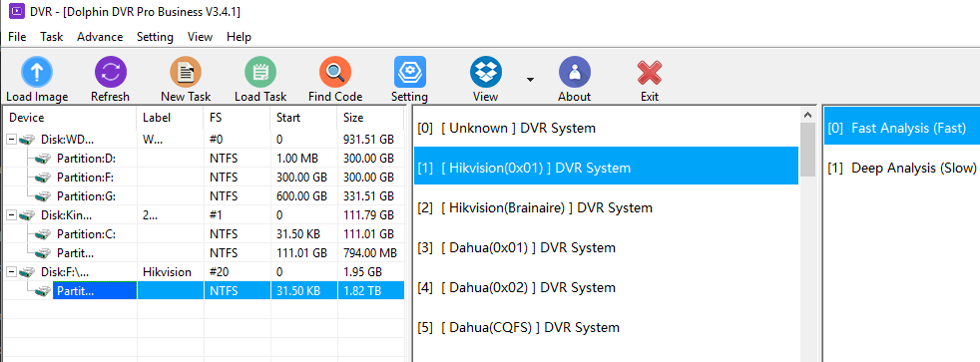Screen dimensions: 980x362
Task: Select Deep Analysis (Slow) option
Action: point(902,168)
